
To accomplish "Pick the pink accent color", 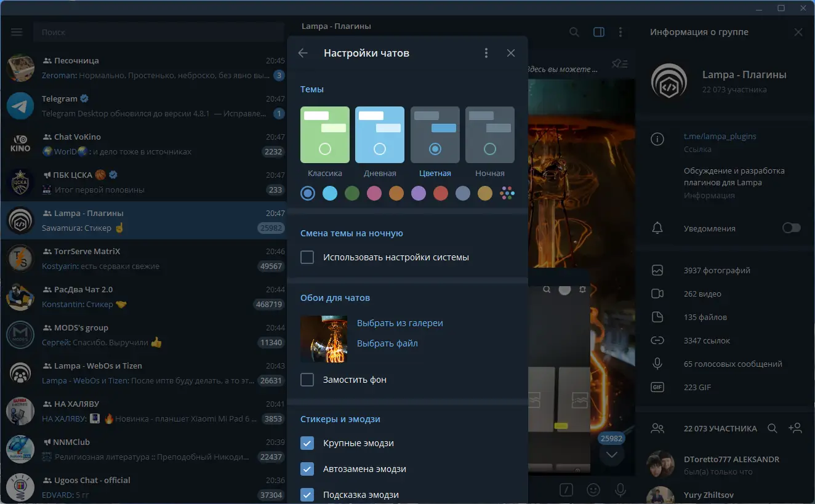I will pos(374,193).
